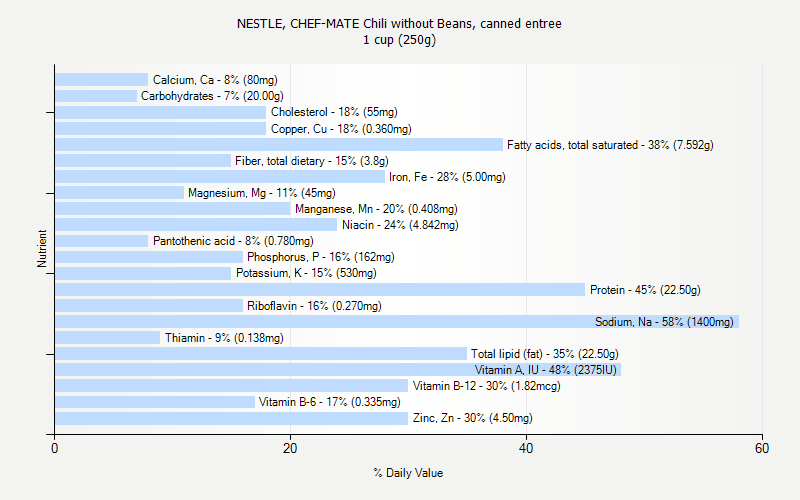Click the 'Magnesium, Mg - 11% (45mg)' label
Screen dimensions: 800x500
pyautogui.click(x=262, y=193)
